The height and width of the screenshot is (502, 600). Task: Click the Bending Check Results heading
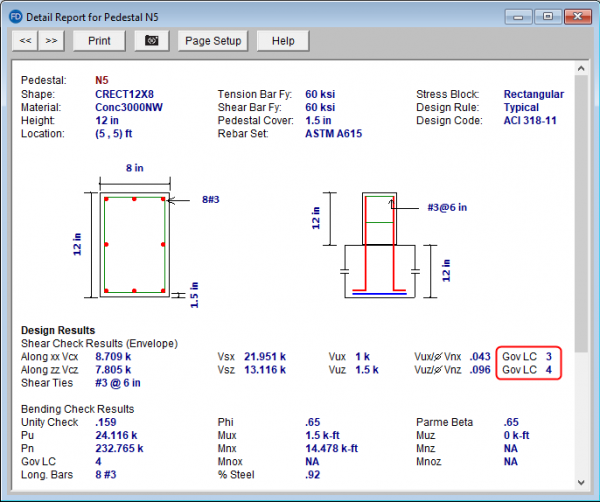pyautogui.click(x=78, y=409)
